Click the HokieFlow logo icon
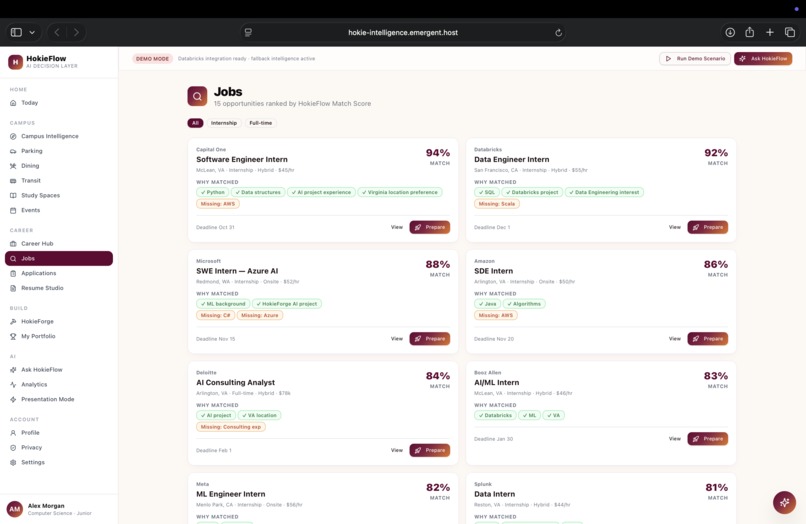 [x=15, y=62]
